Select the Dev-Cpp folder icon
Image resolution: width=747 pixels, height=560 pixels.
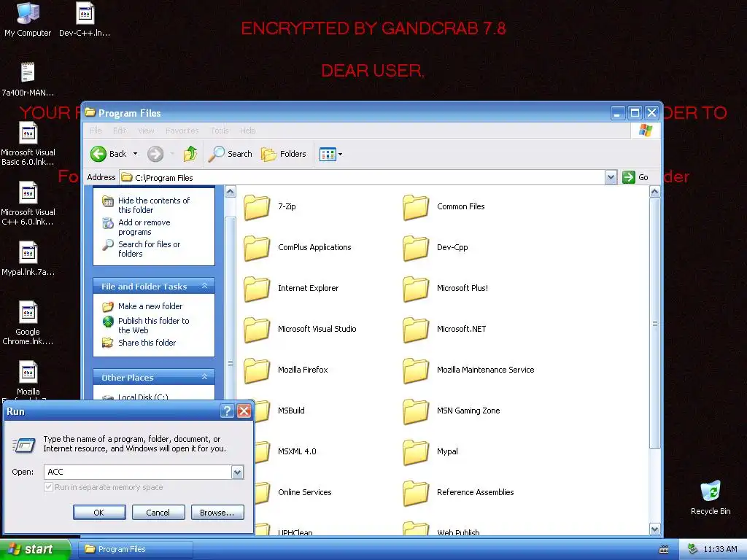click(415, 248)
